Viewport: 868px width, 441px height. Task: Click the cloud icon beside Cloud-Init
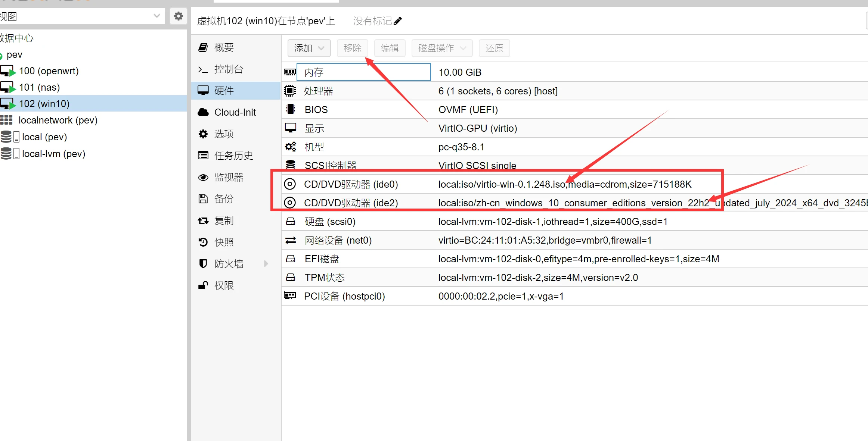(203, 112)
